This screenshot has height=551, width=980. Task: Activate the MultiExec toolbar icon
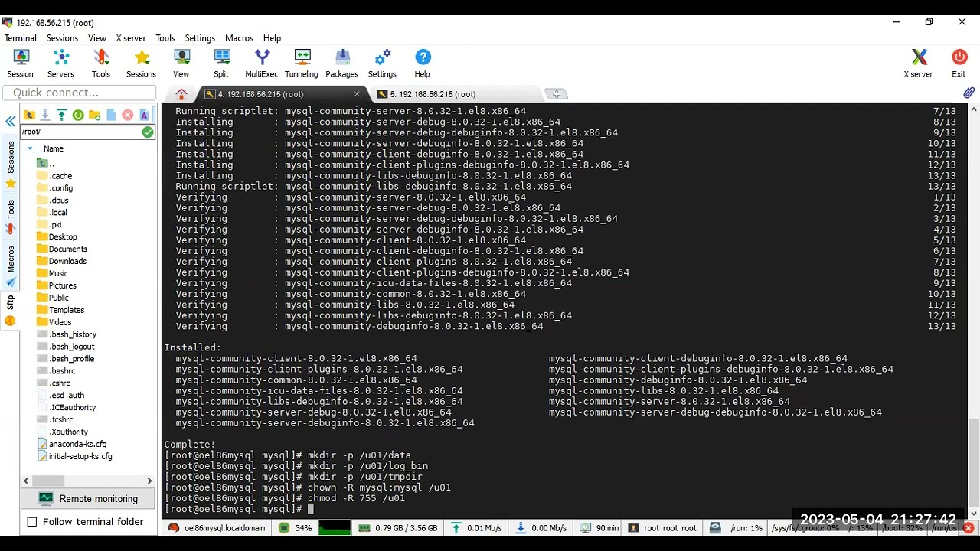[x=262, y=64]
